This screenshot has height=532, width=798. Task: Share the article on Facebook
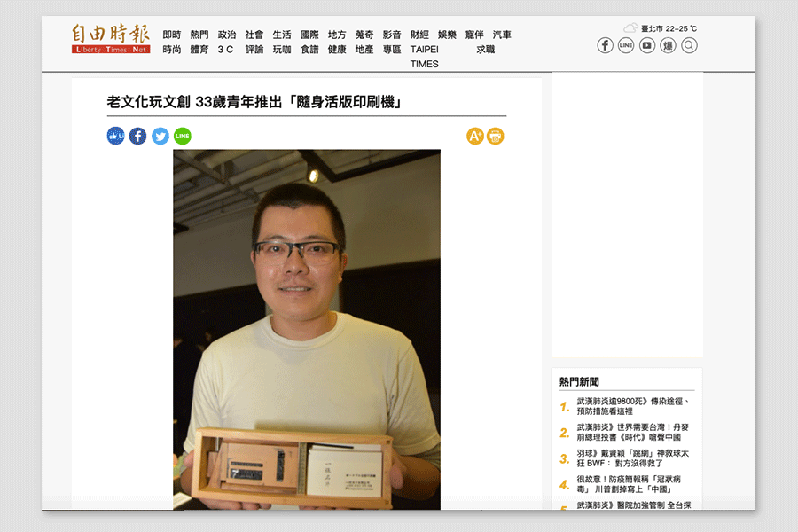coord(137,136)
